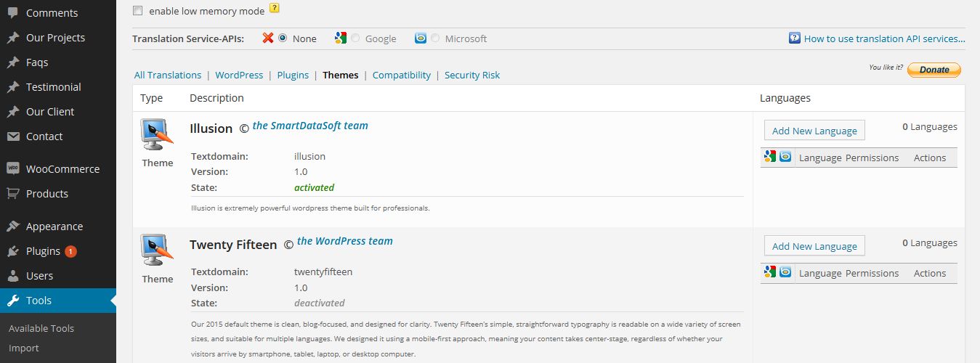
Task: Click the pin icon beside Testimonial
Action: [13, 87]
